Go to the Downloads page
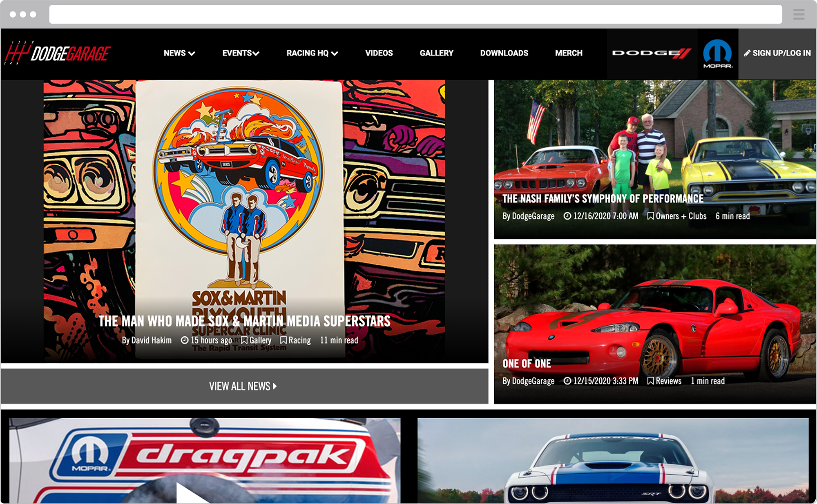This screenshot has height=504, width=817. [x=504, y=53]
